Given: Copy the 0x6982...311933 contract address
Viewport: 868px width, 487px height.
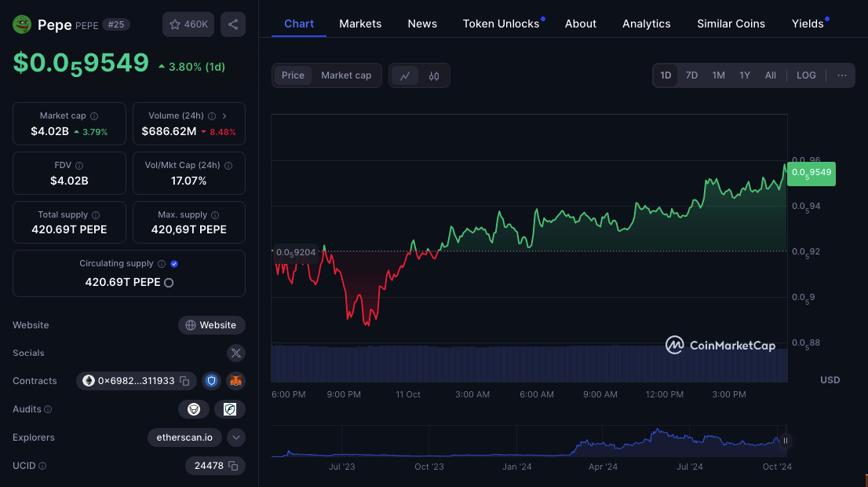Looking at the screenshot, I should click(x=185, y=381).
